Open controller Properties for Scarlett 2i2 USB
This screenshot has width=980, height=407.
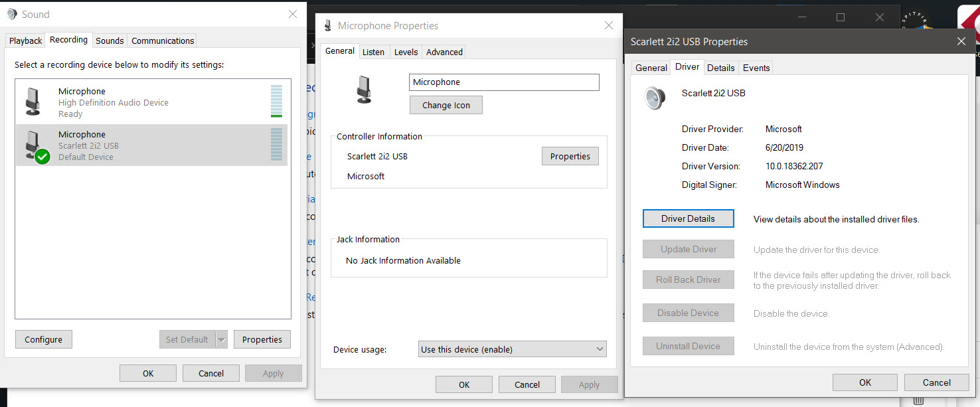tap(570, 156)
